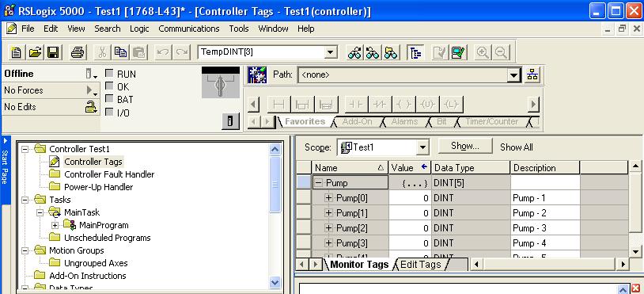This screenshot has width=644, height=294.
Task: Open the No Forces dropdown arrow
Action: [92, 90]
